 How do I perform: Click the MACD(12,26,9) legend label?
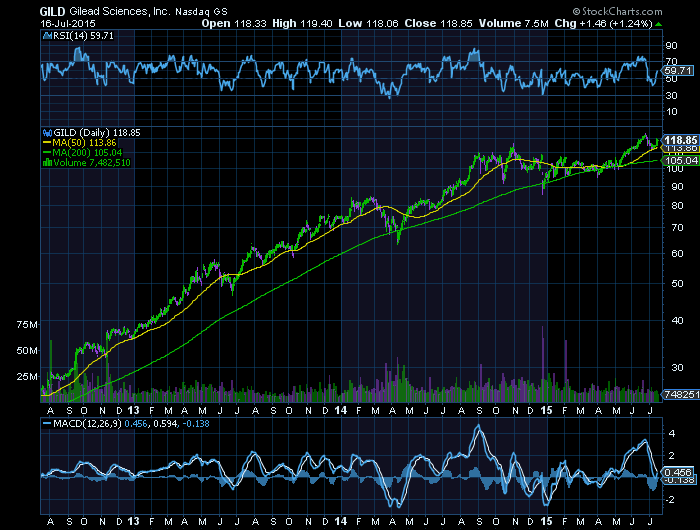(x=87, y=423)
